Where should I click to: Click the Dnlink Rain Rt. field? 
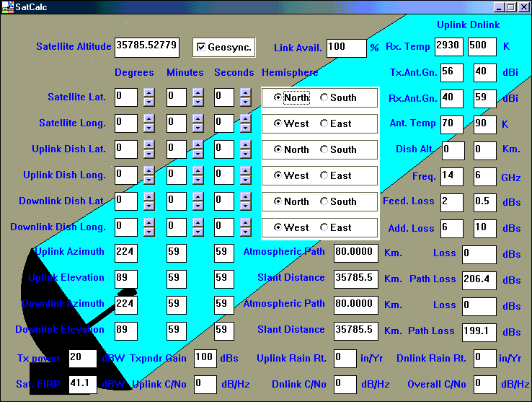click(x=485, y=359)
